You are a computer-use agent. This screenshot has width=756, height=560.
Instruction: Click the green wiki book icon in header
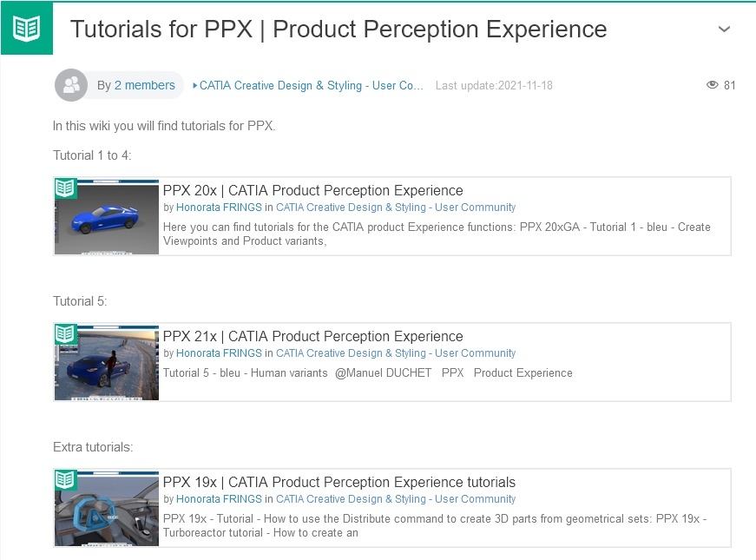coord(26,28)
